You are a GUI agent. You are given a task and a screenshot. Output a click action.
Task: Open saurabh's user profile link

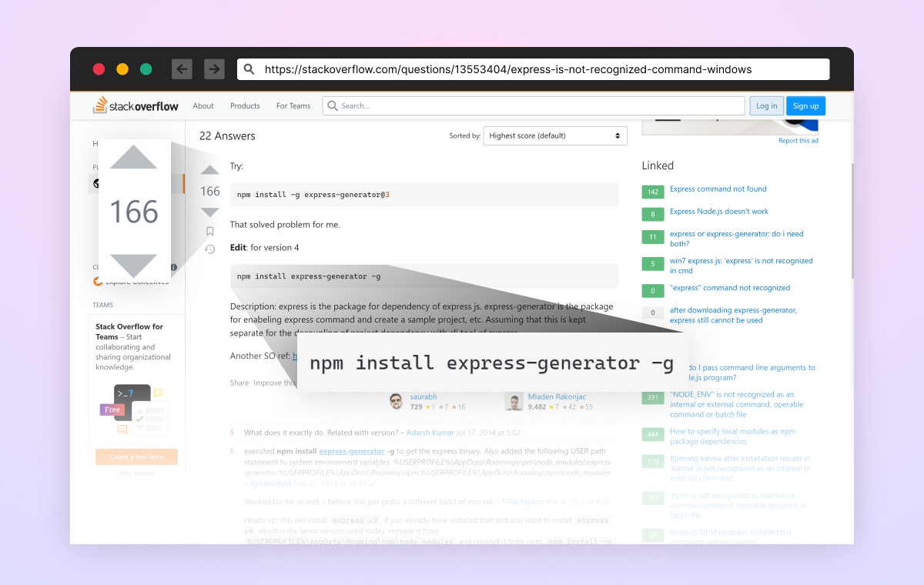(423, 397)
